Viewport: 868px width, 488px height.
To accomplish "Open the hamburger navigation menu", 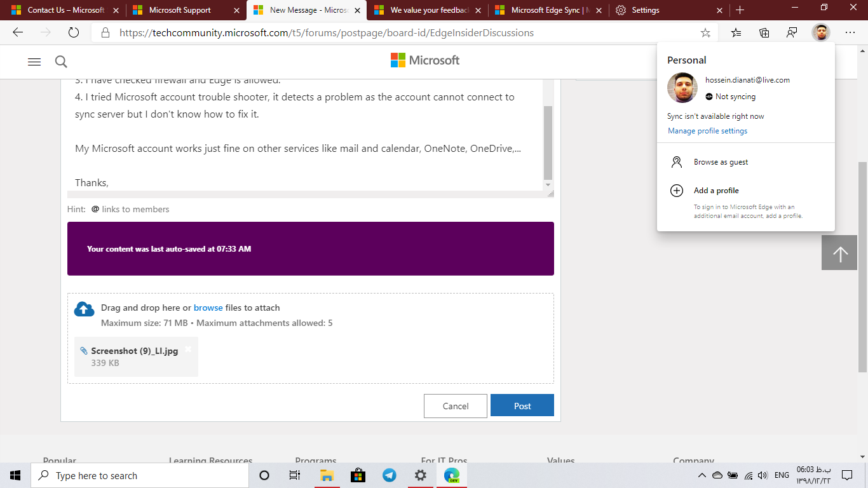I will (34, 62).
